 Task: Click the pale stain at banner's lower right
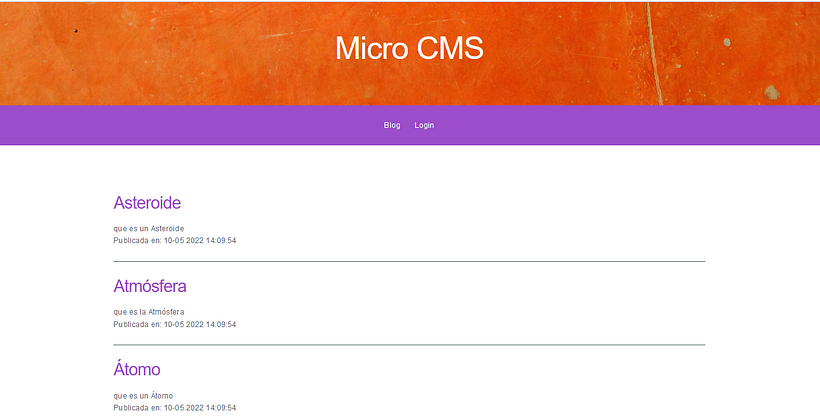click(772, 93)
